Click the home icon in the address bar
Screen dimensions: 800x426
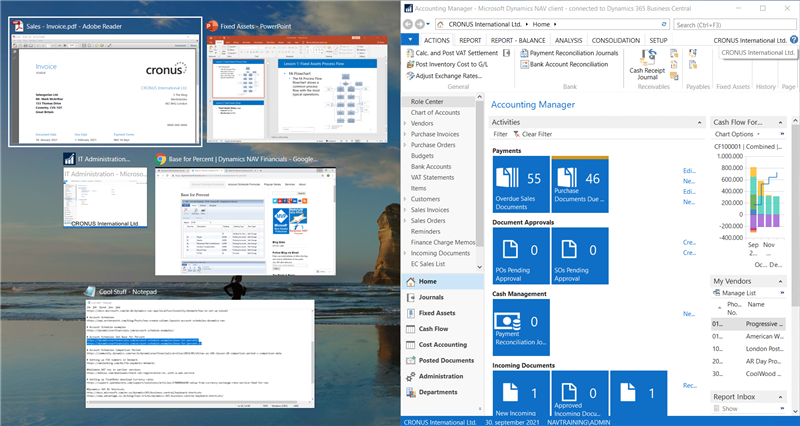pos(440,24)
